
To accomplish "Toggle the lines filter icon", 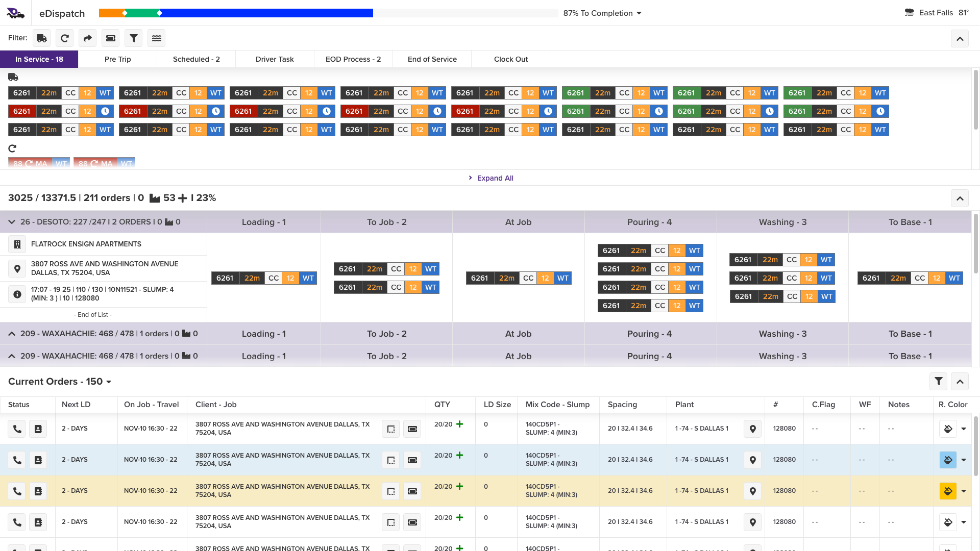I will [156, 38].
